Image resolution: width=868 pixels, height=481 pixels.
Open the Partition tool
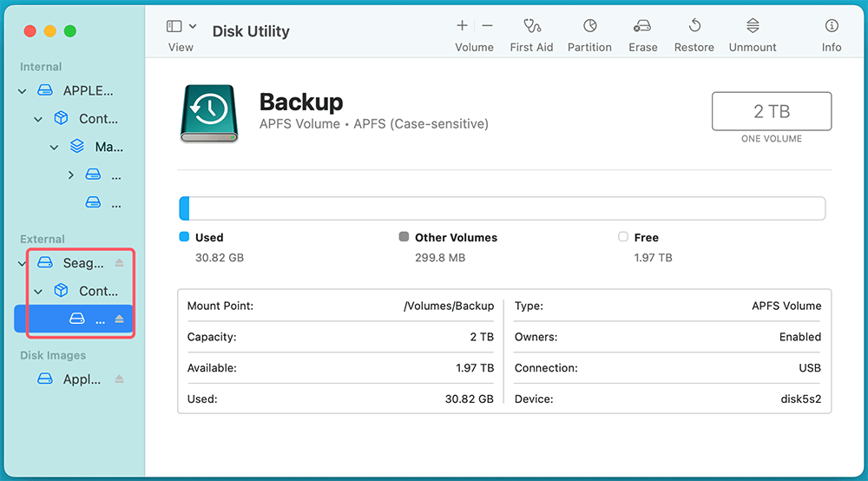tap(589, 27)
